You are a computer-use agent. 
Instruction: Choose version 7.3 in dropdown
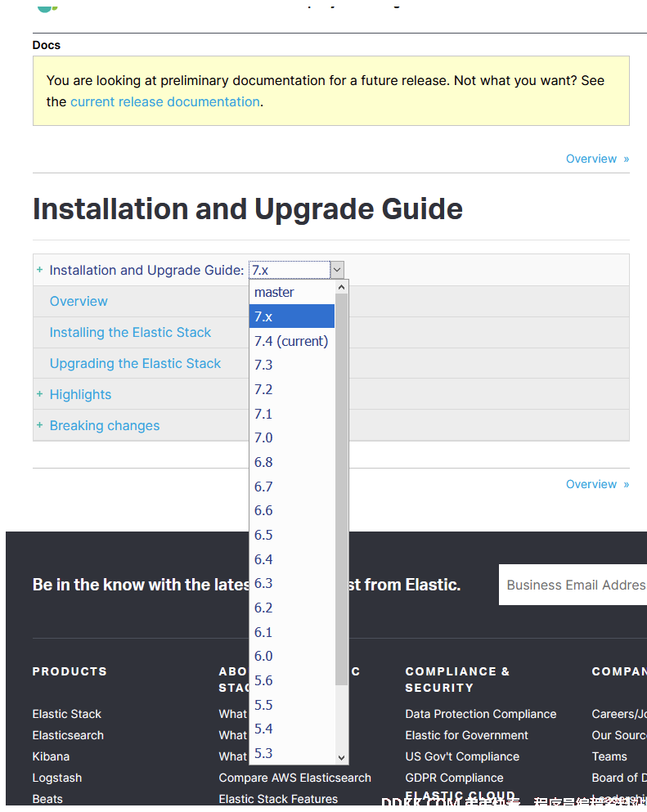point(292,365)
